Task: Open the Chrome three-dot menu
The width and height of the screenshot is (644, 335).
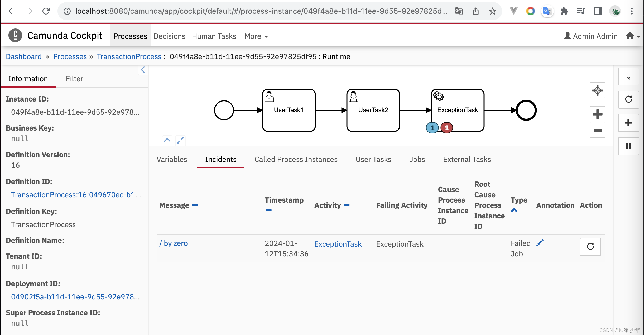Action: click(632, 11)
